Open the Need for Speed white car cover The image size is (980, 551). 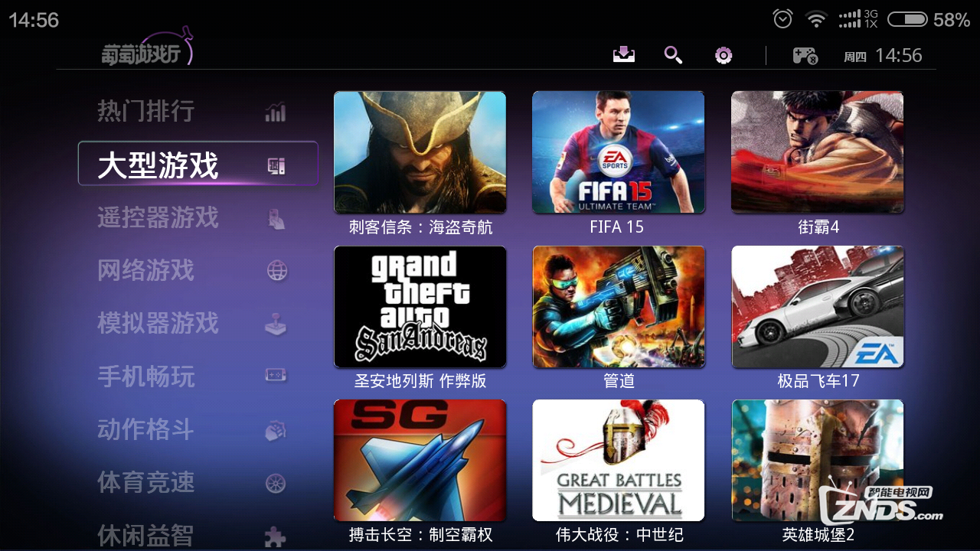click(818, 306)
